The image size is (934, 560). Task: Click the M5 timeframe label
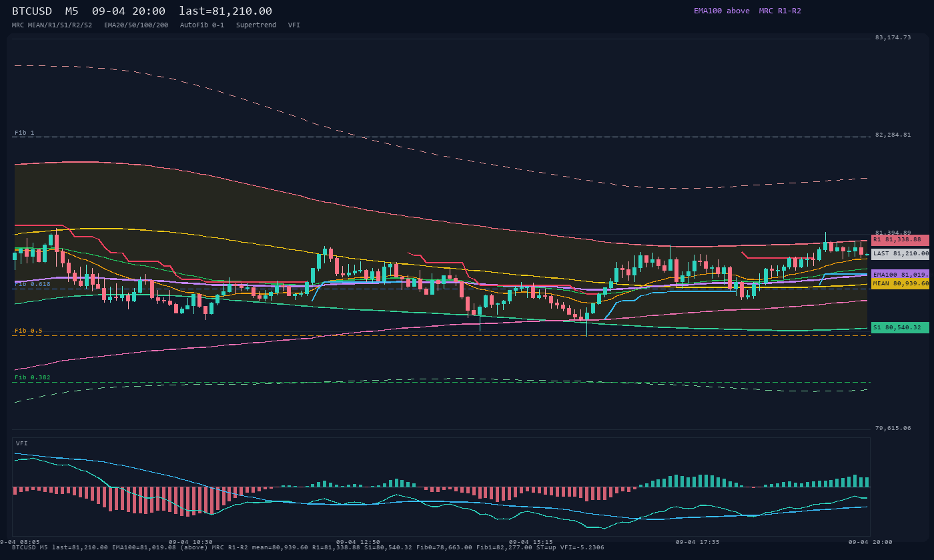pyautogui.click(x=71, y=11)
